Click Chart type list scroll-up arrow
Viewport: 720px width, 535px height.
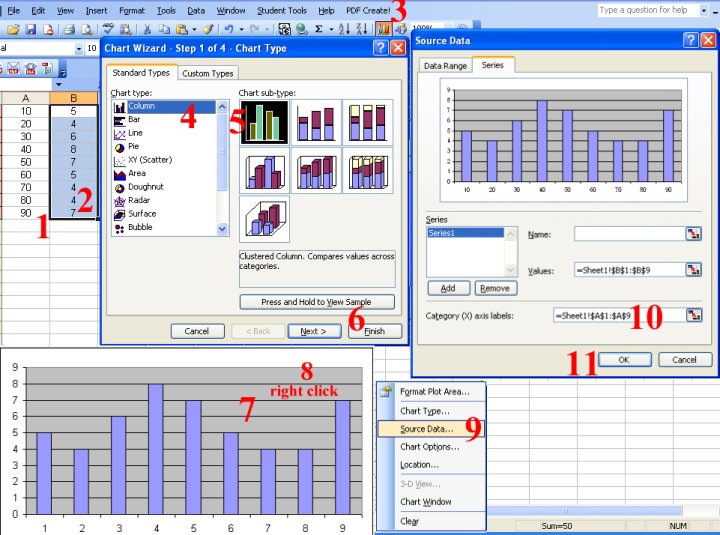[x=222, y=107]
